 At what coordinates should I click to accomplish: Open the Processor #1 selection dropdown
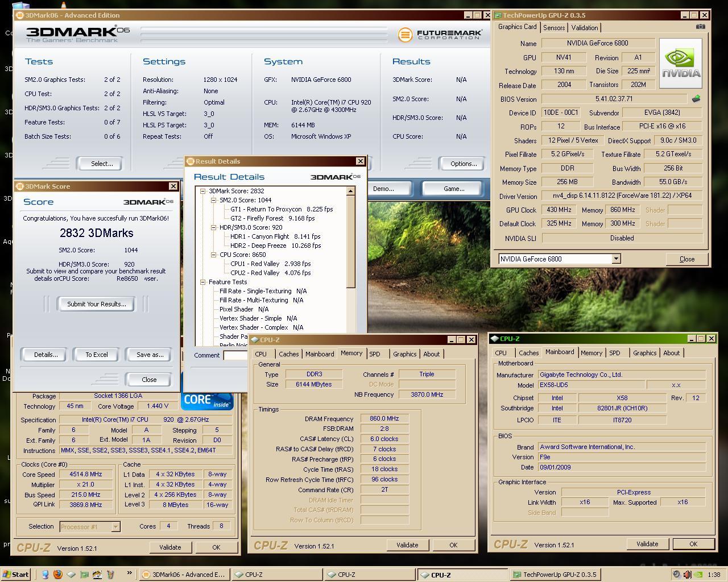pyautogui.click(x=115, y=527)
